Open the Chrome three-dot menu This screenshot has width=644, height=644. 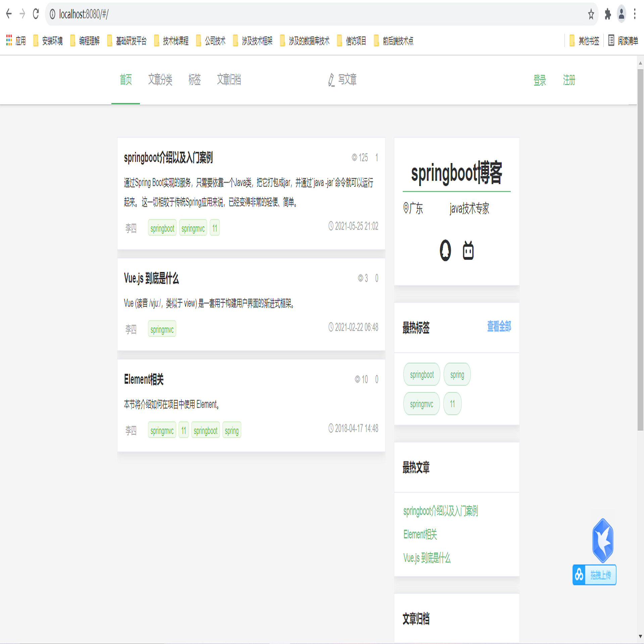click(635, 14)
